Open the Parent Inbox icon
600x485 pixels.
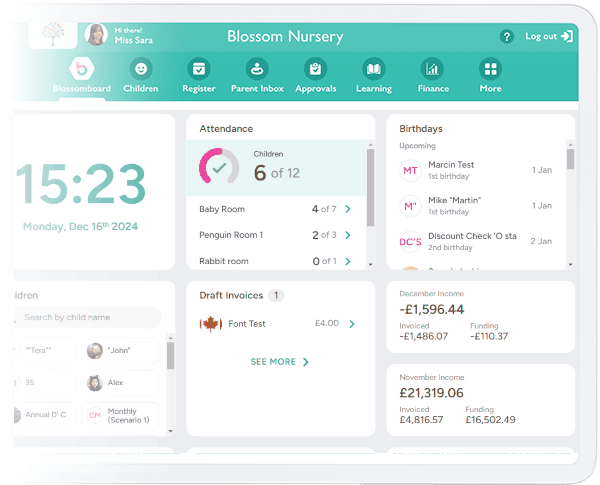pos(257,69)
